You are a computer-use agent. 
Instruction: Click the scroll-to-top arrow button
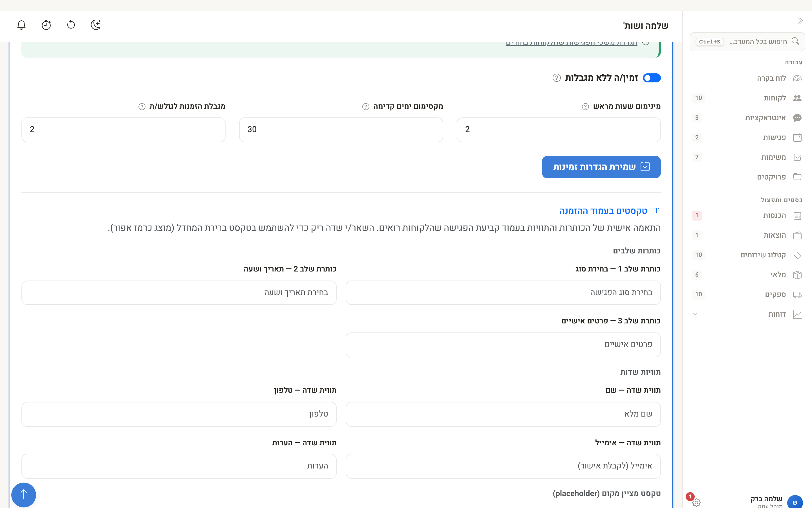pos(23,494)
